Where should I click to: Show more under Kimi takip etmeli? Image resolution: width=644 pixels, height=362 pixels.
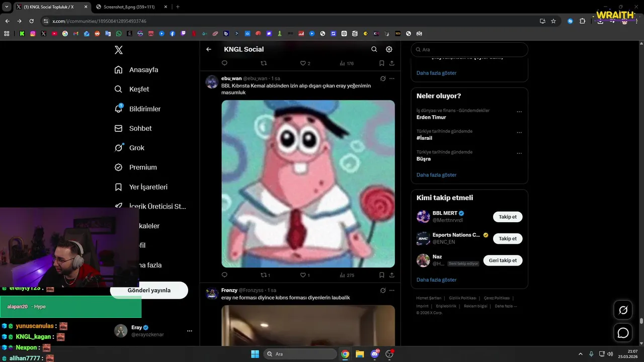tap(436, 280)
